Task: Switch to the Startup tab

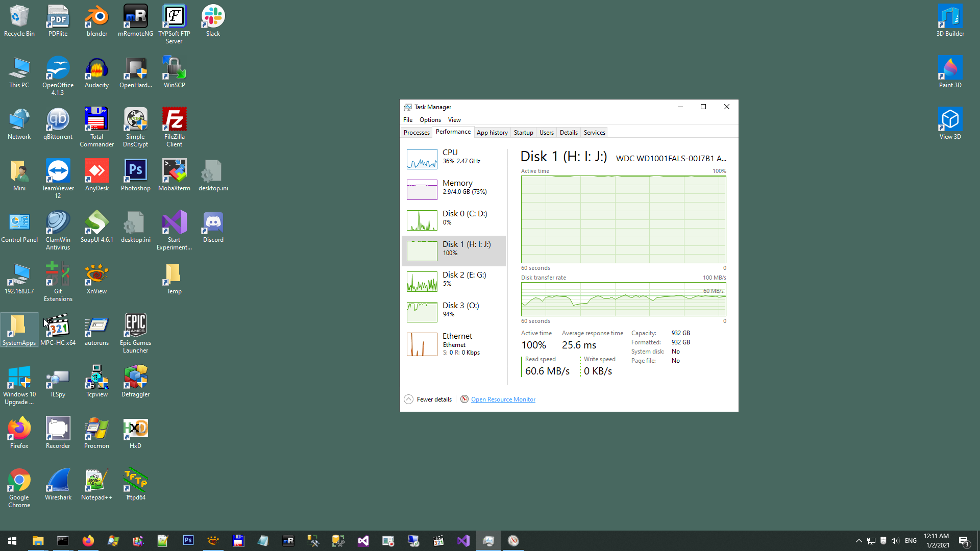Action: [x=523, y=133]
